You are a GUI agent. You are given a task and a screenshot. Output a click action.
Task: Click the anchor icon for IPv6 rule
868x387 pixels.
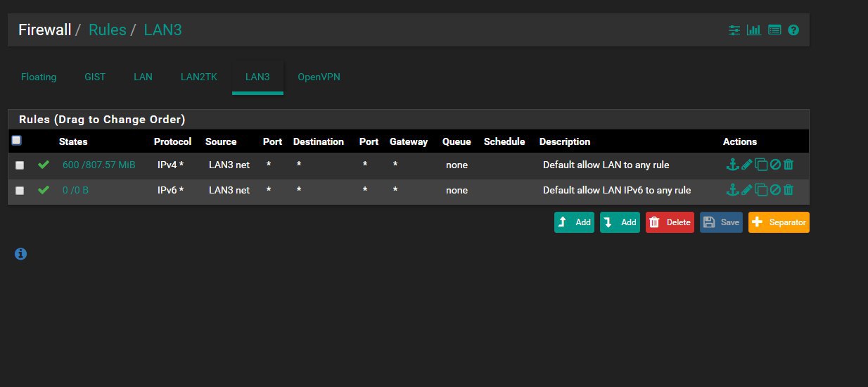(732, 190)
